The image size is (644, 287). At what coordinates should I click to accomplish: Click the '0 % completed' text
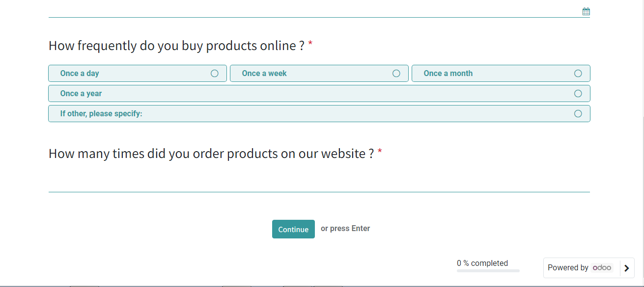point(482,263)
